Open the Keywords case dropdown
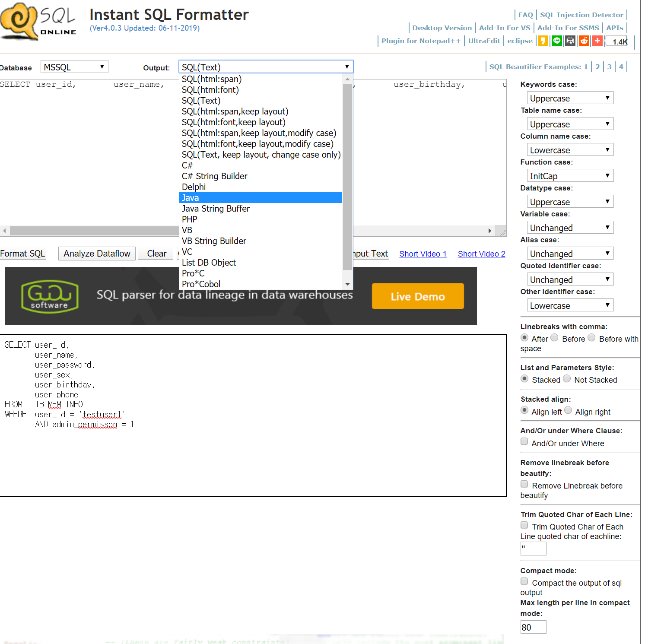This screenshot has width=645, height=644. click(x=570, y=98)
